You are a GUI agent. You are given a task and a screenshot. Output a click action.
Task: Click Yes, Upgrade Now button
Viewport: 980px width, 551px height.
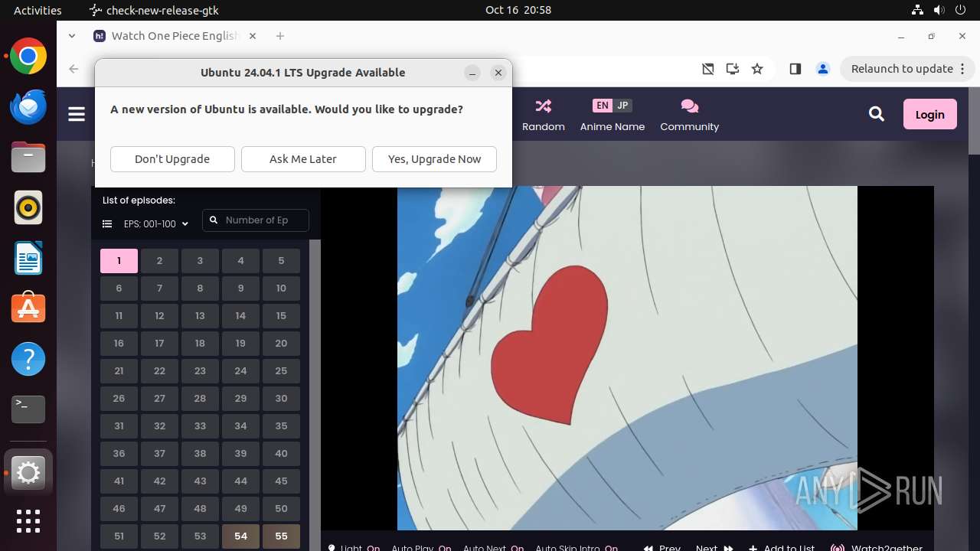434,159
